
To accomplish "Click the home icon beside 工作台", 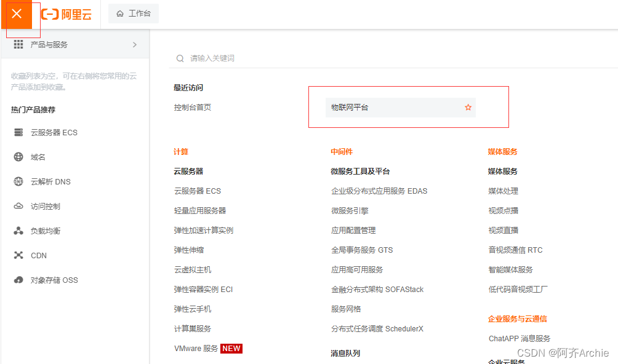I will tap(120, 14).
